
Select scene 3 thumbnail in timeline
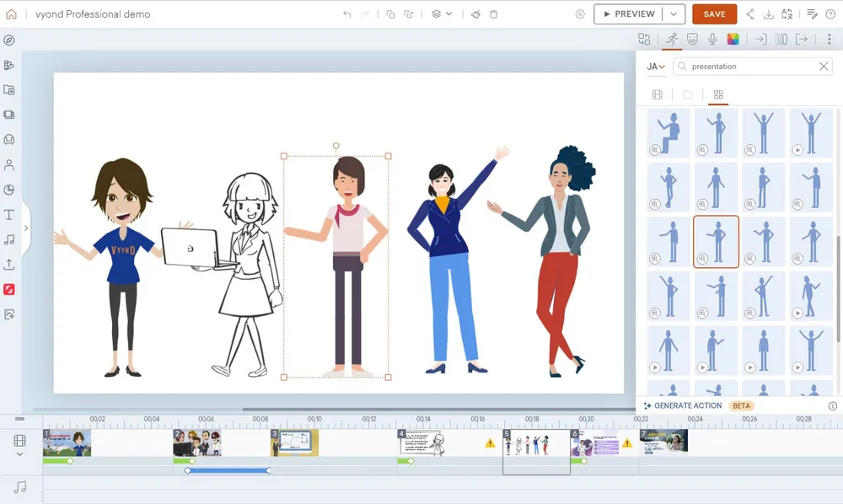coord(294,442)
